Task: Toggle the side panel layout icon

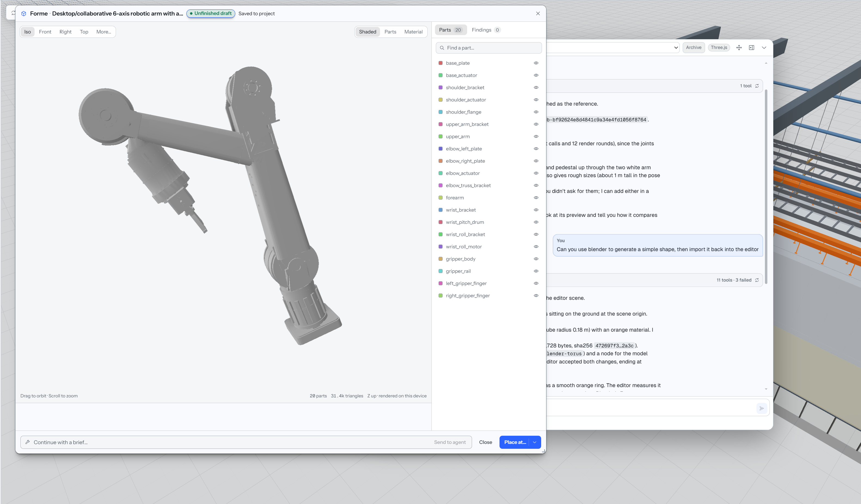Action: [751, 48]
